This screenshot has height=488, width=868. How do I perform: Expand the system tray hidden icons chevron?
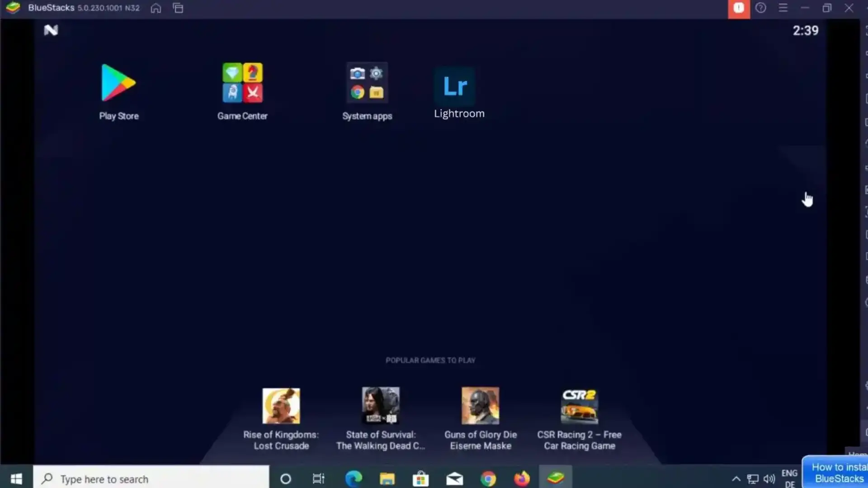point(736,479)
